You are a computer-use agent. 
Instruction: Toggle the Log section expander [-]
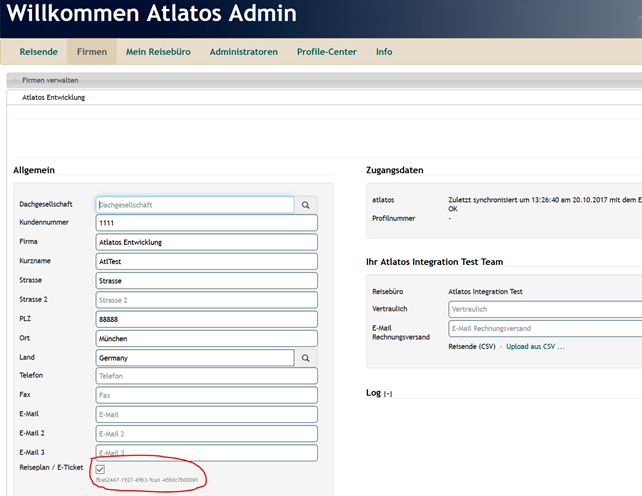388,394
